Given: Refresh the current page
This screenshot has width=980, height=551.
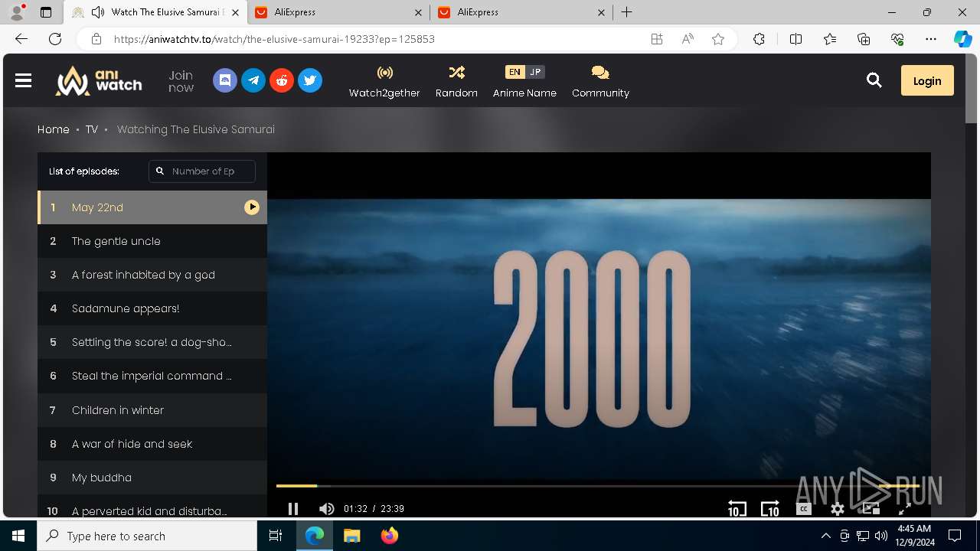Looking at the screenshot, I should tap(55, 39).
